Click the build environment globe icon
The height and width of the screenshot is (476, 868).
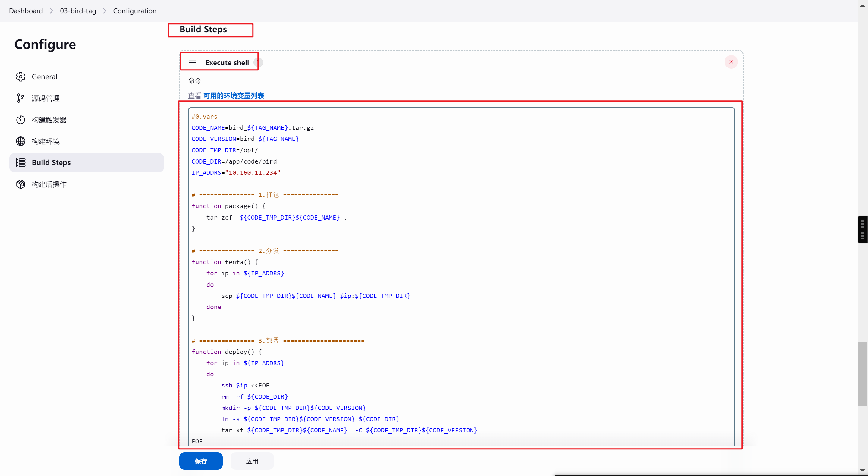pyautogui.click(x=20, y=141)
